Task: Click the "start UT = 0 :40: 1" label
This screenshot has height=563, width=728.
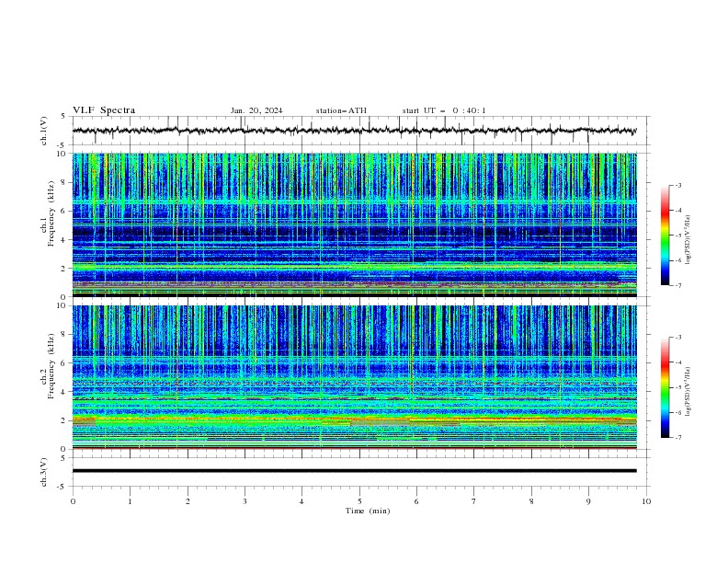Action: coord(444,110)
